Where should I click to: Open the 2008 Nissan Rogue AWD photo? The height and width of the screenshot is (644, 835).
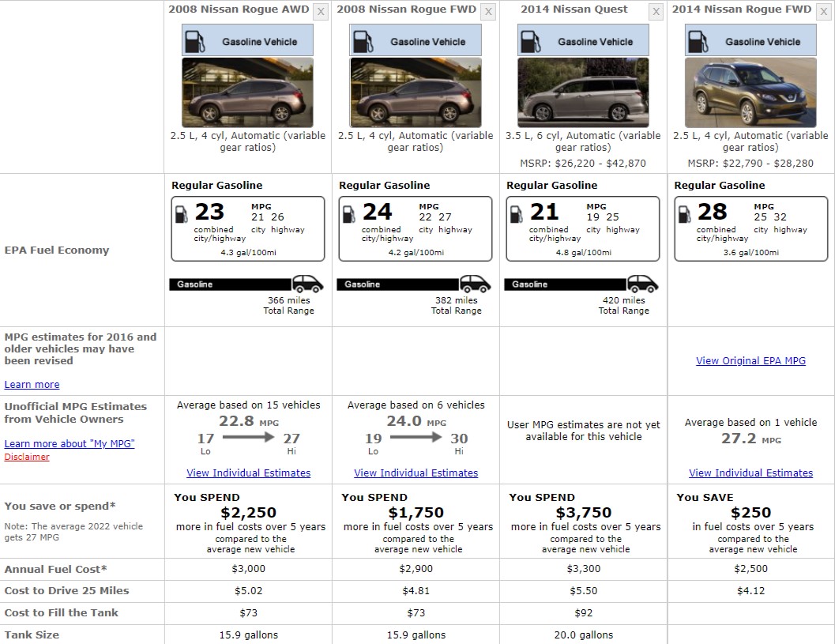point(247,92)
